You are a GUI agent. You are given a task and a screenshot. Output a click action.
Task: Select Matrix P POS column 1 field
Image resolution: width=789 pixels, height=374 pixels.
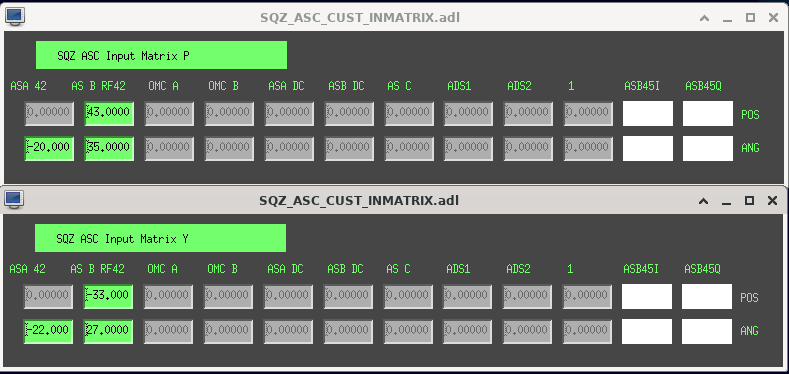pyautogui.click(x=588, y=114)
